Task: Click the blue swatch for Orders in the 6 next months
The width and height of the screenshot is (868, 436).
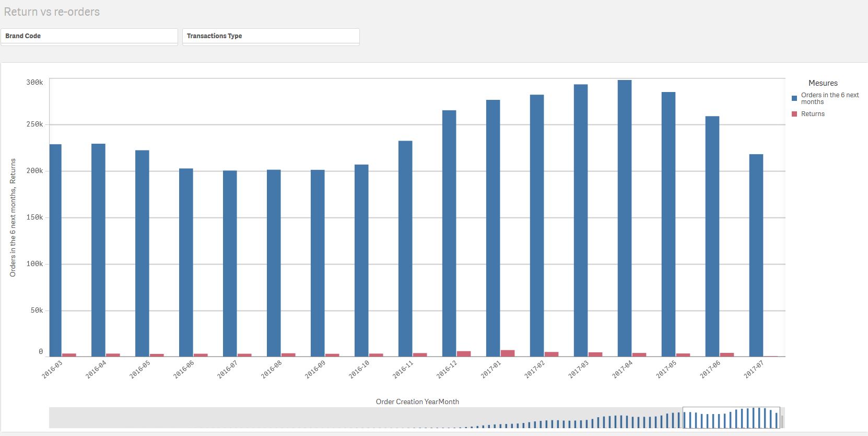Action: click(x=794, y=98)
